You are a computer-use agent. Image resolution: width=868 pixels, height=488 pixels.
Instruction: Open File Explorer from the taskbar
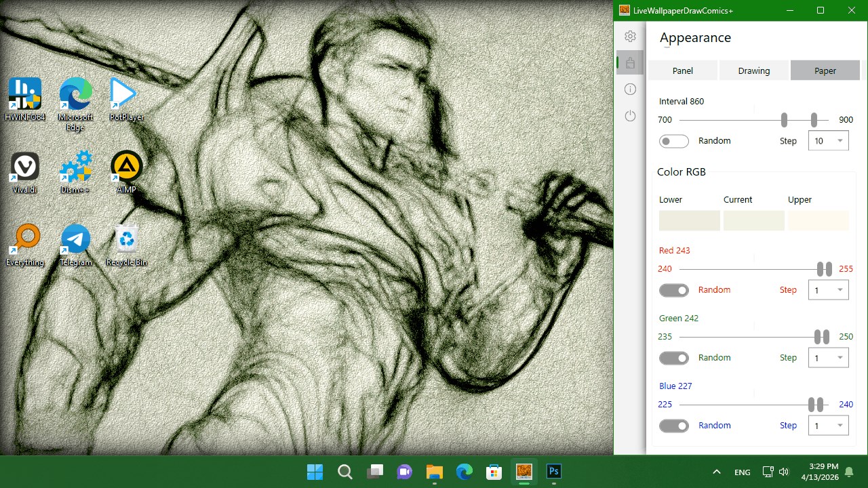[x=435, y=472]
